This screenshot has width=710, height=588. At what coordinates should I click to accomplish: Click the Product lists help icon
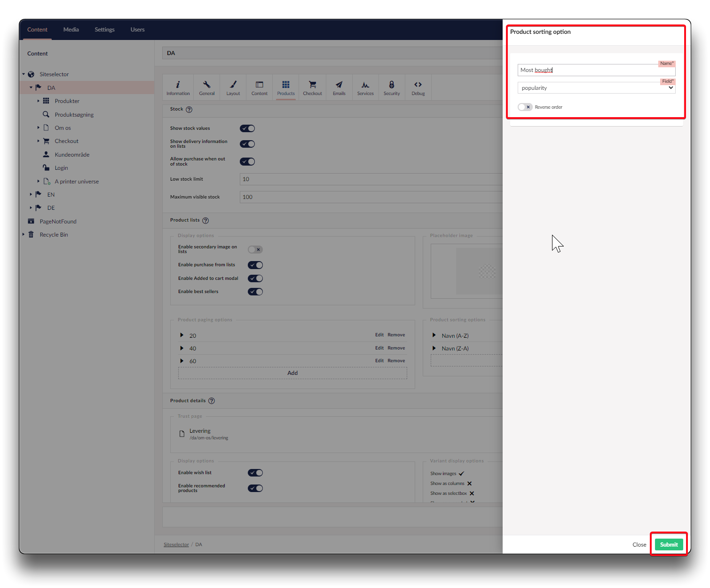(x=205, y=221)
